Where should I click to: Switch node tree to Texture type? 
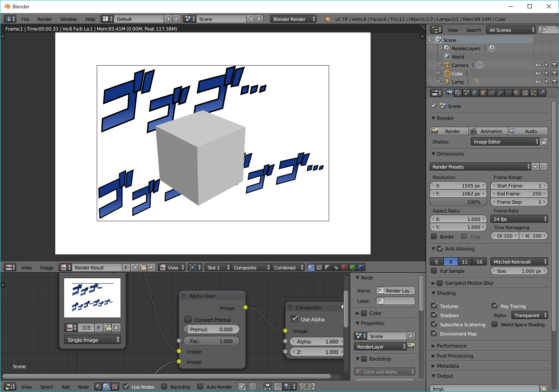pos(115,387)
